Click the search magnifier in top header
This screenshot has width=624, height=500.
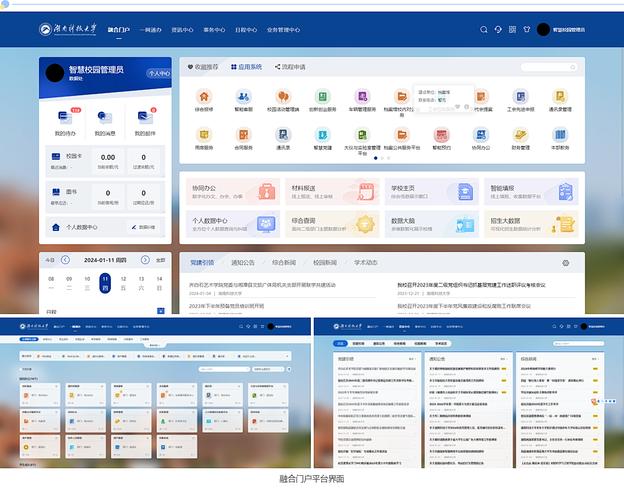[484, 30]
